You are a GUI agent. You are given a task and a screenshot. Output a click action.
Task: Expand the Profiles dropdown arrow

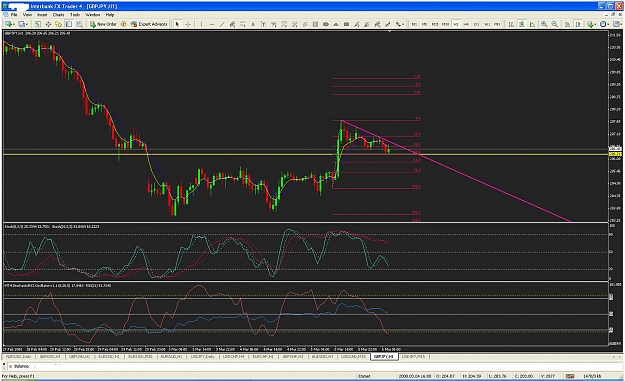pyautogui.click(x=27, y=24)
